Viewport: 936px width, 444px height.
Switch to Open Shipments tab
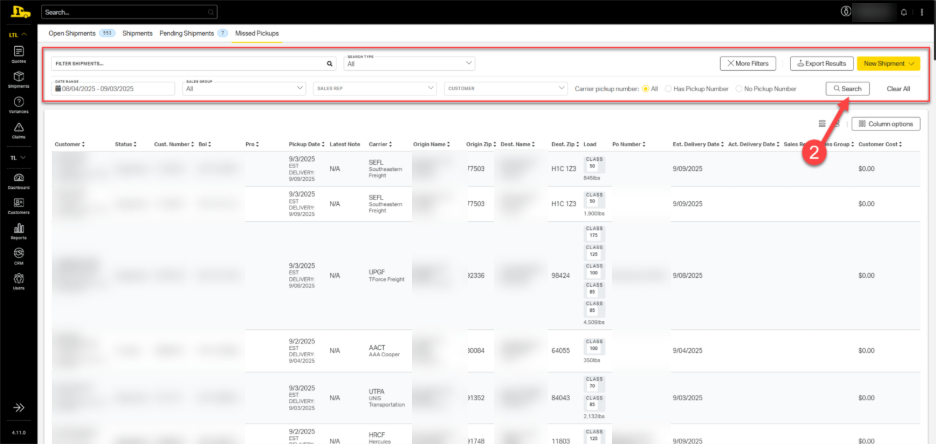point(81,33)
